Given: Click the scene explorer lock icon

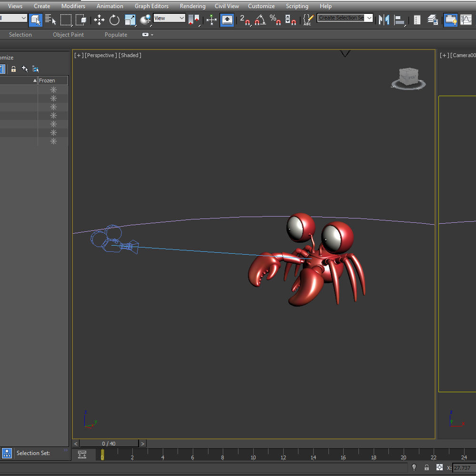Looking at the screenshot, I should click(13, 69).
